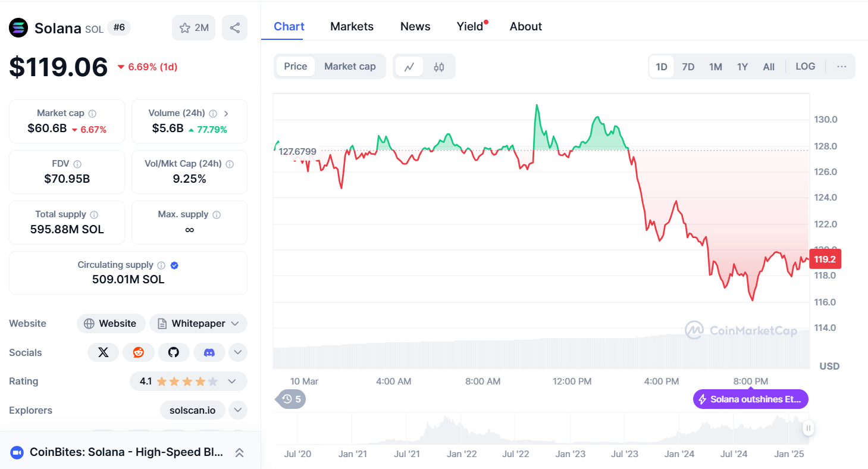The width and height of the screenshot is (868, 469).
Task: Open solscan.io explorer link
Action: tap(193, 410)
